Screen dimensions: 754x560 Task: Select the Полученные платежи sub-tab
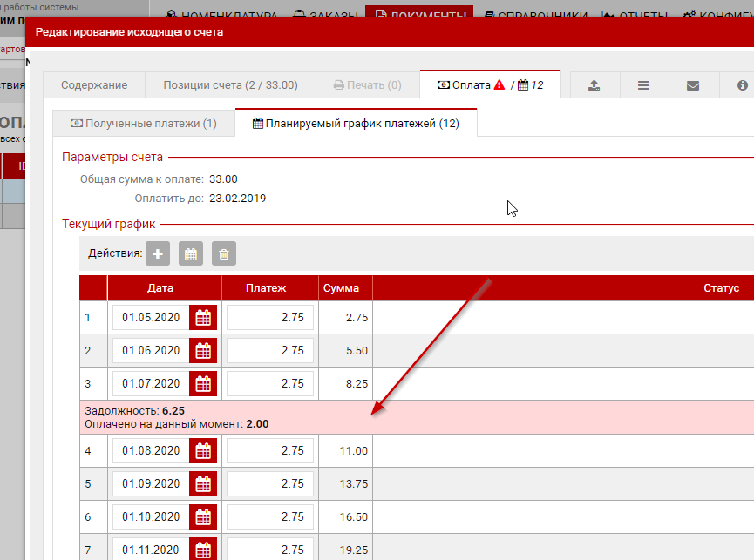[x=143, y=124]
